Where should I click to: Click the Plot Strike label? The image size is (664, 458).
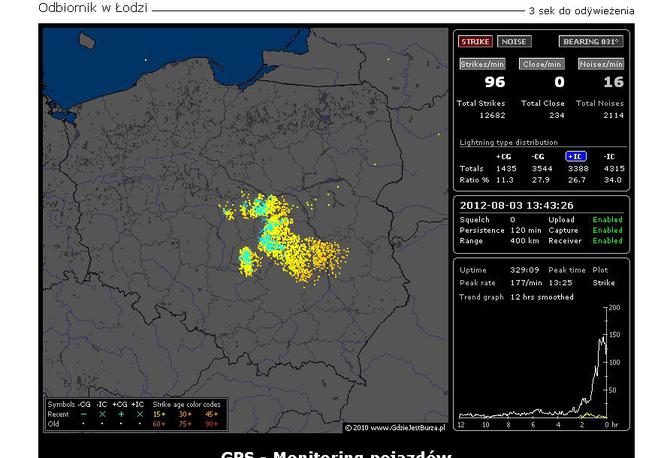point(603,283)
